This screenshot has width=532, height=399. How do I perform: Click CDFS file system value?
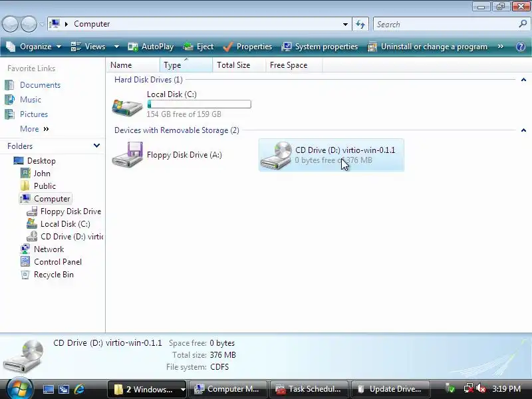[219, 367]
